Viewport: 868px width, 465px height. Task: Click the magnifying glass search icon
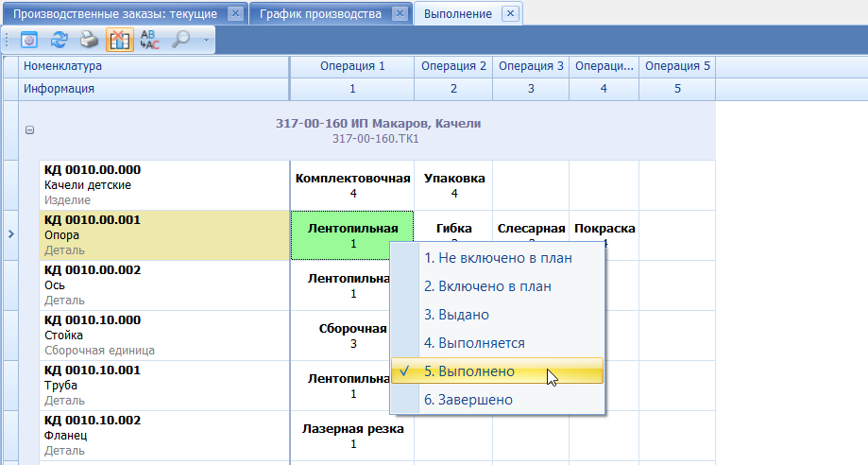[179, 40]
